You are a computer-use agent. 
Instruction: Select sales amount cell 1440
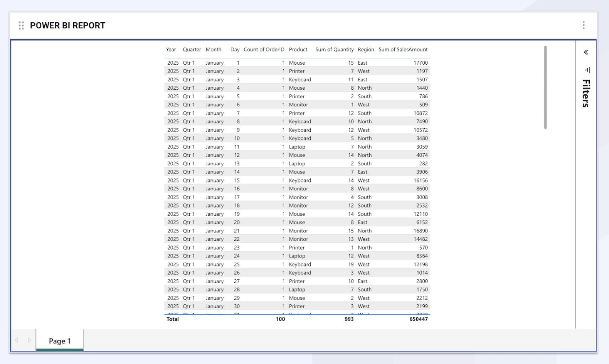[x=422, y=88]
